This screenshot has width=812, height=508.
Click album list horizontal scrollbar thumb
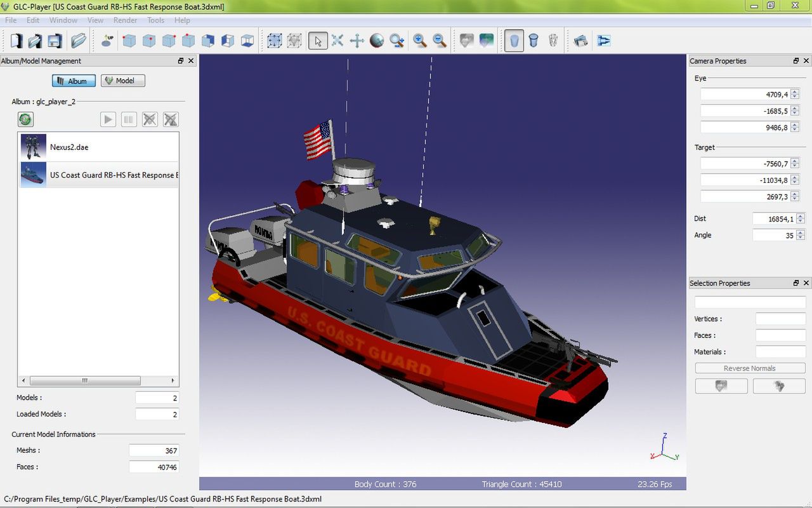(84, 380)
